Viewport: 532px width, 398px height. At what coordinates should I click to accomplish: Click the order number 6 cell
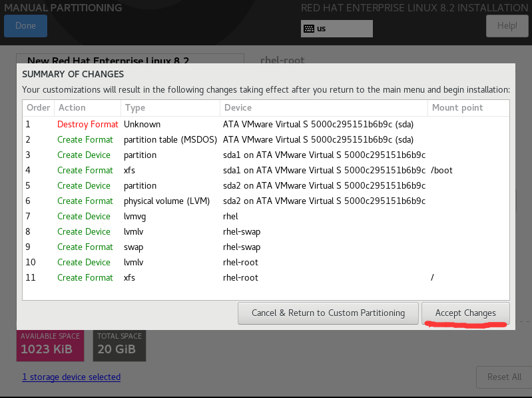(x=28, y=201)
